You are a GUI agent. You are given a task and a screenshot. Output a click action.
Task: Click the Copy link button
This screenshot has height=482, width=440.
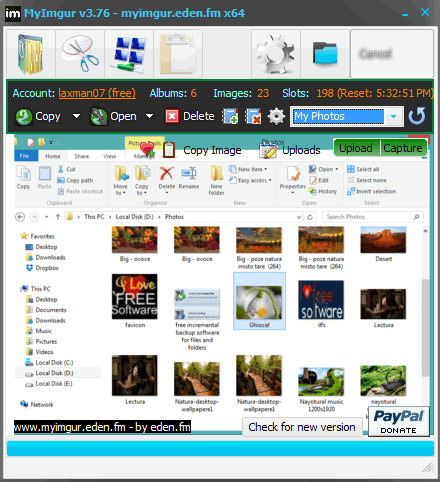[x=38, y=117]
